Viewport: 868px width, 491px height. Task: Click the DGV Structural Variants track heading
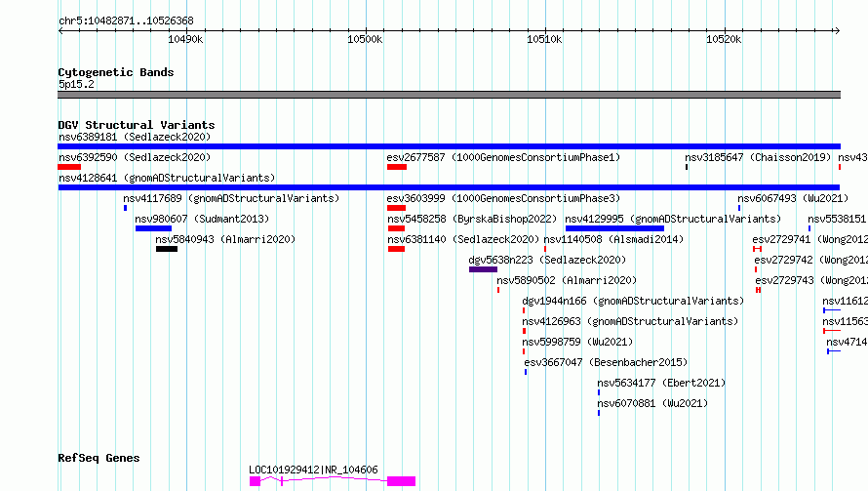click(x=137, y=125)
